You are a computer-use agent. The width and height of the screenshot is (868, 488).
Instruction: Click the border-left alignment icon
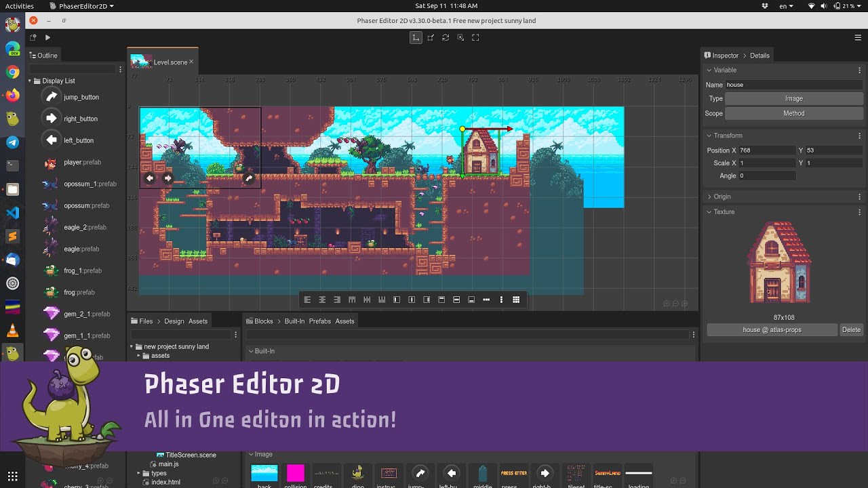click(397, 300)
